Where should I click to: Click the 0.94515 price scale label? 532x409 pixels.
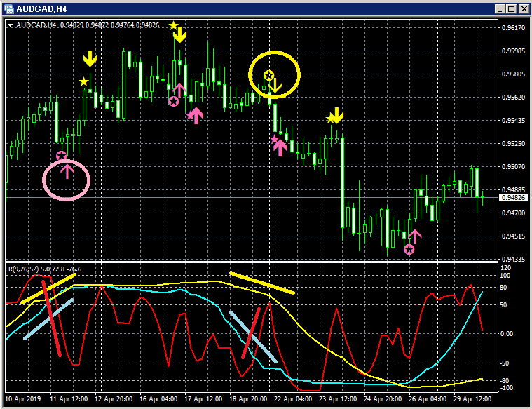click(x=513, y=236)
